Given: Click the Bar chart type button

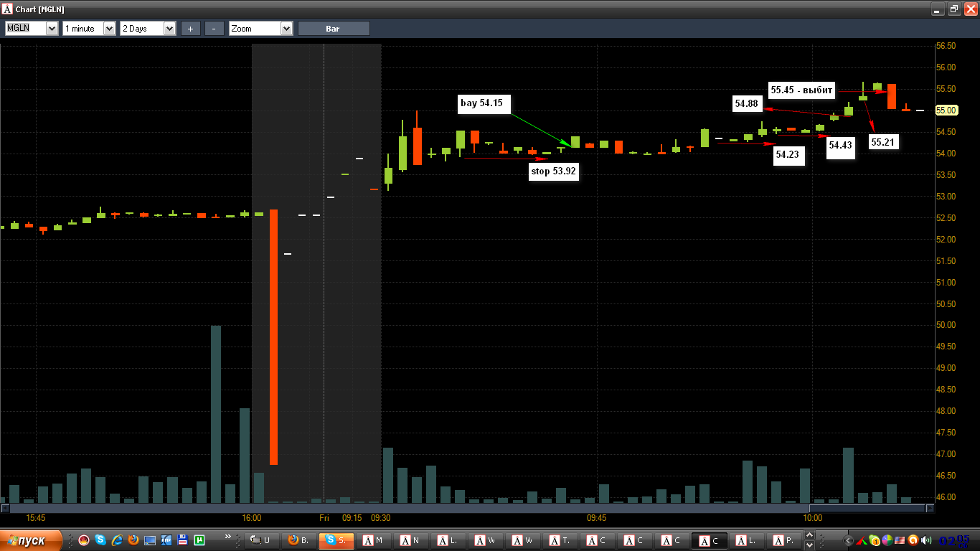Looking at the screenshot, I should tap(334, 29).
